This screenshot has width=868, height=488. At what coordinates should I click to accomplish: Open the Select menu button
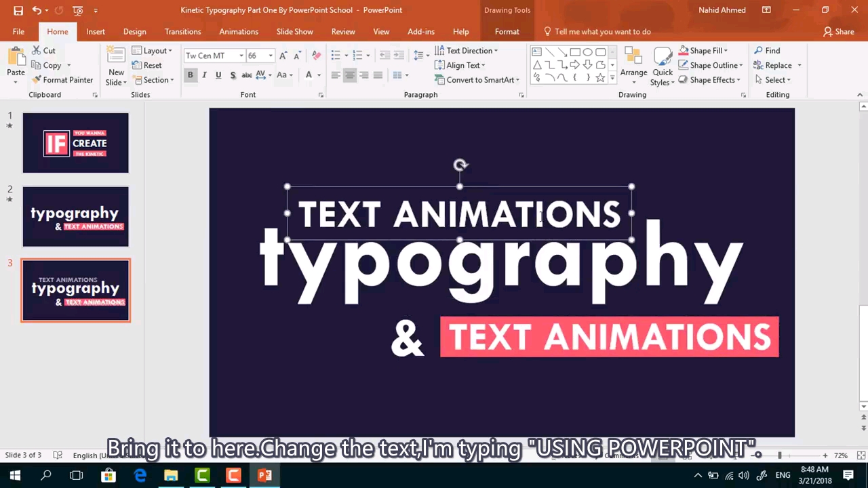772,80
